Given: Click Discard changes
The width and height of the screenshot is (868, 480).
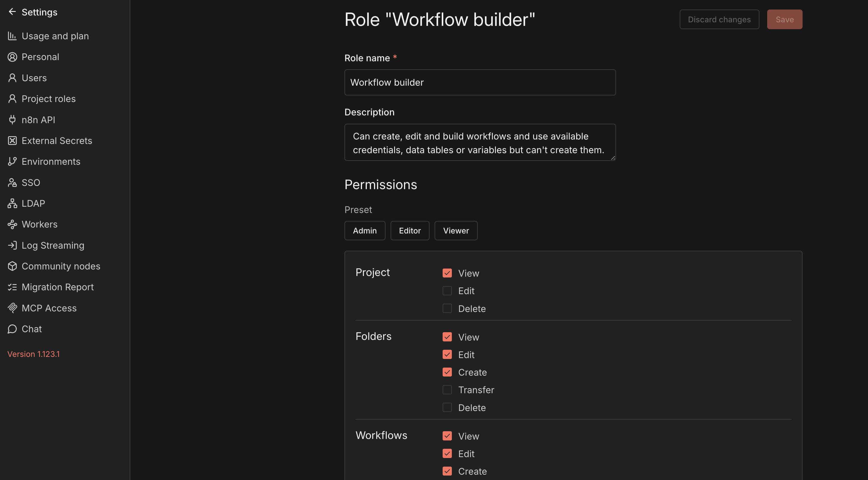Looking at the screenshot, I should (719, 19).
